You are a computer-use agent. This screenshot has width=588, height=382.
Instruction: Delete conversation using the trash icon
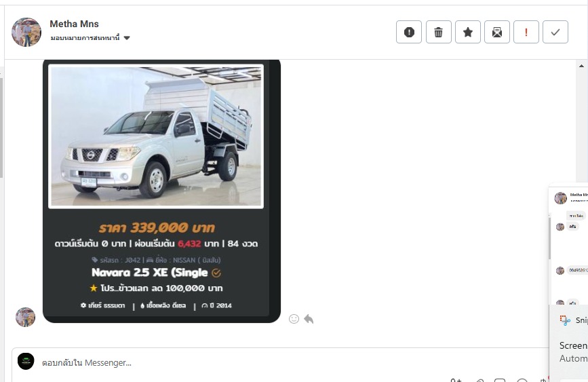coord(438,32)
